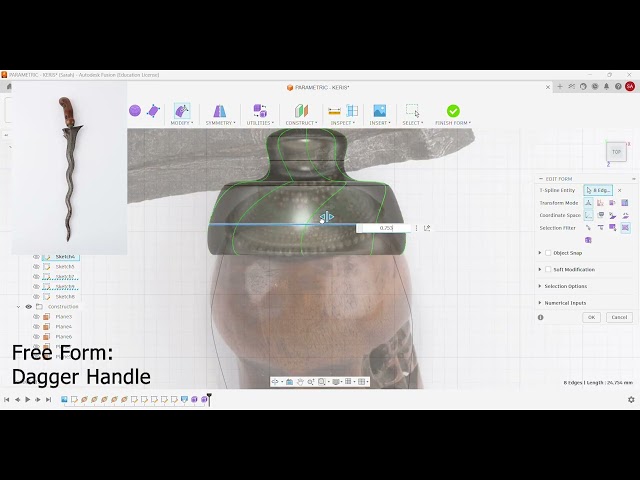Viewport: 640px width, 480px height.
Task: Select the purple sphere create tool
Action: 135,111
